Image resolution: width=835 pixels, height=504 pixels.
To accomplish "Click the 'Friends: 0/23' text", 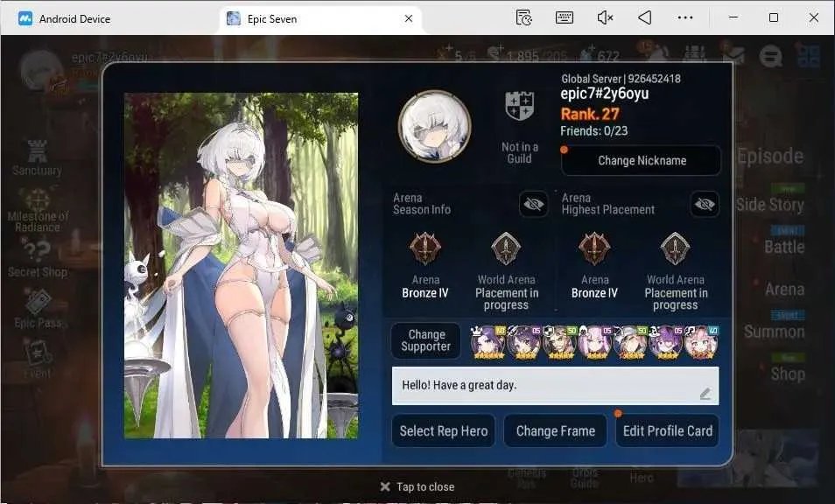I will 593,131.
